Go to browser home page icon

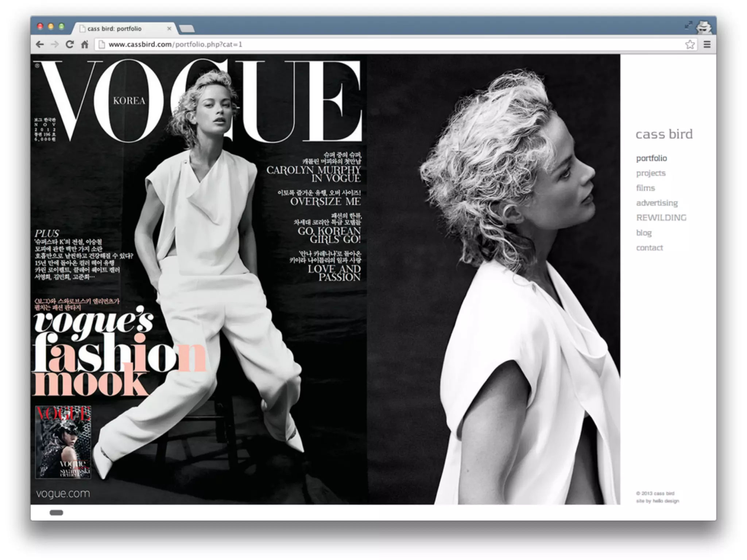point(85,44)
